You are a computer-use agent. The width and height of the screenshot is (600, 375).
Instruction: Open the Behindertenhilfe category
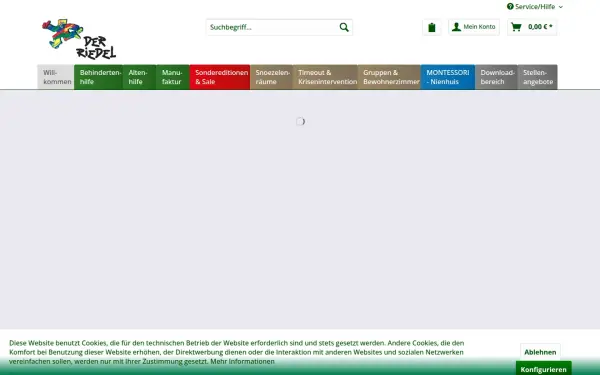click(98, 77)
